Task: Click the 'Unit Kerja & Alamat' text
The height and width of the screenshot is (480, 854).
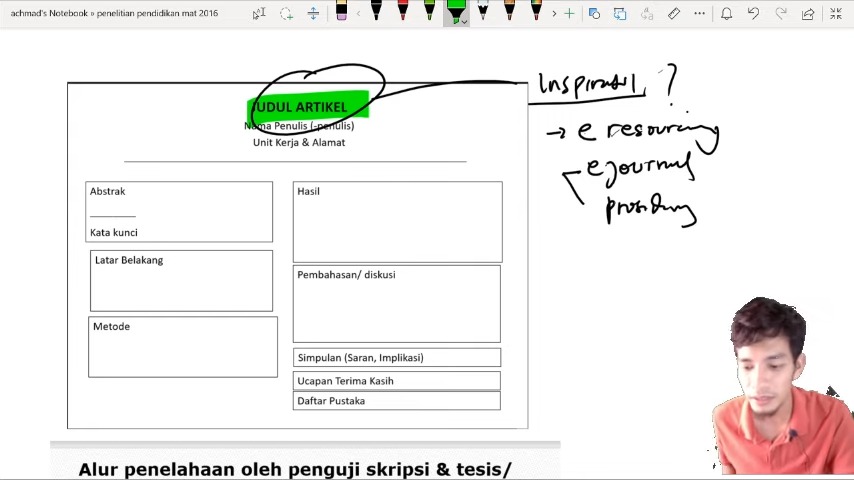Action: [299, 142]
